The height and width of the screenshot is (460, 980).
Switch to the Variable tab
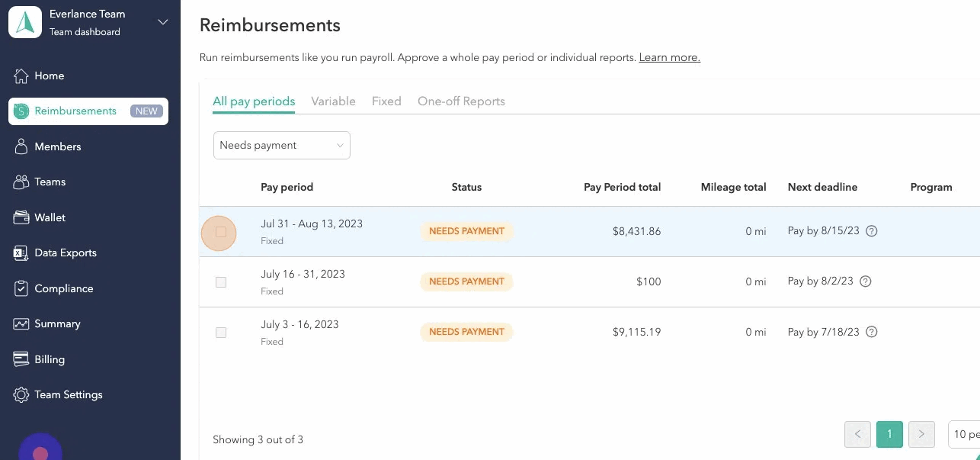point(333,101)
